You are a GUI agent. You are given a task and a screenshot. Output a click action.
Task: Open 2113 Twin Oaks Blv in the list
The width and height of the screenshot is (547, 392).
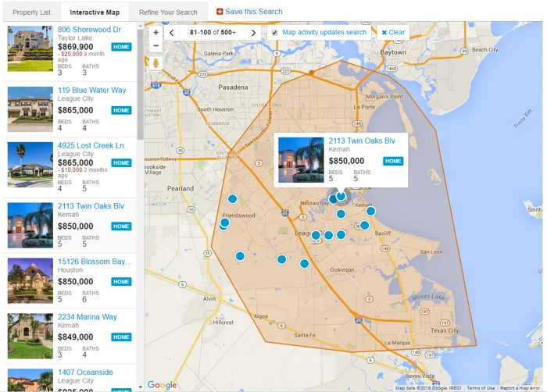click(91, 206)
